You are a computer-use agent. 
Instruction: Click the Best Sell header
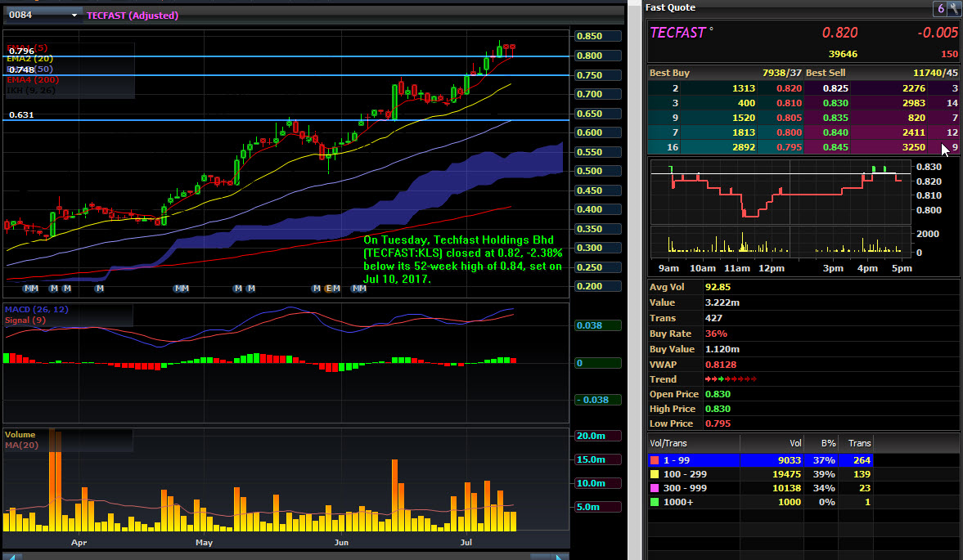[x=826, y=73]
